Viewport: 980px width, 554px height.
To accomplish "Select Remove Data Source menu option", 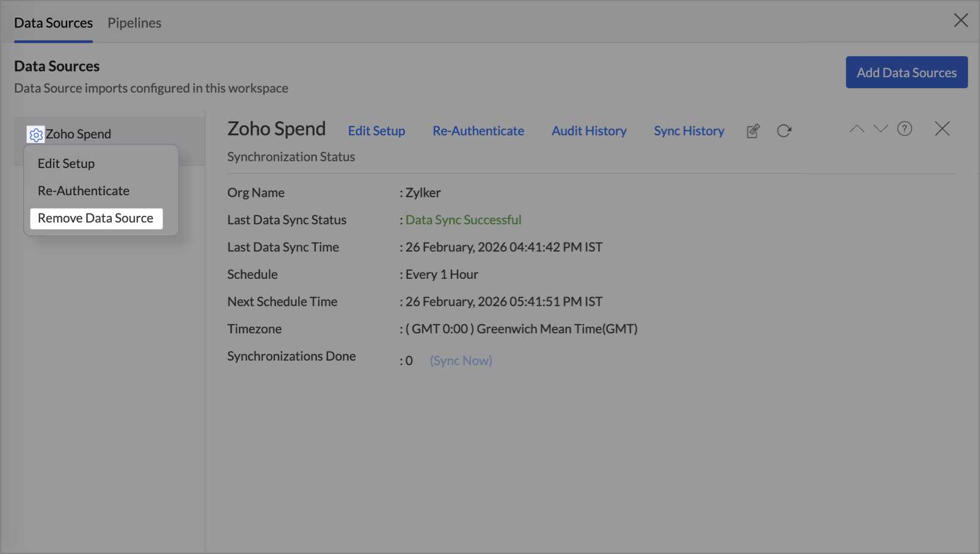I will [x=96, y=218].
